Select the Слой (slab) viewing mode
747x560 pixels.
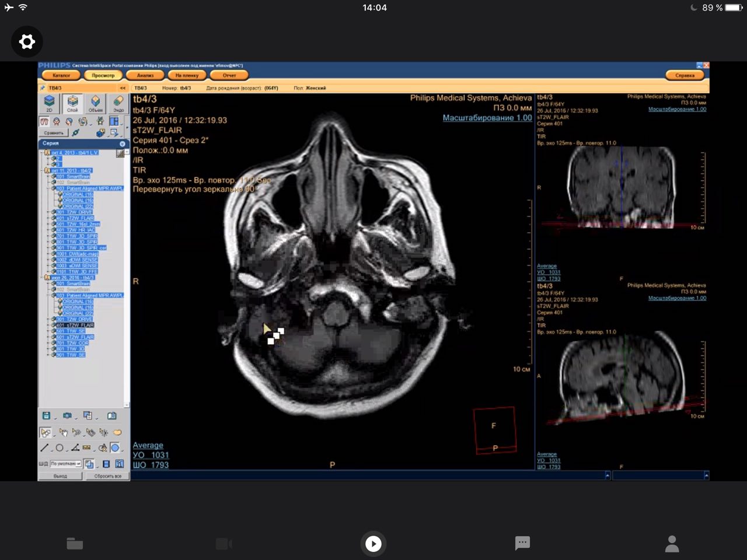pos(72,103)
